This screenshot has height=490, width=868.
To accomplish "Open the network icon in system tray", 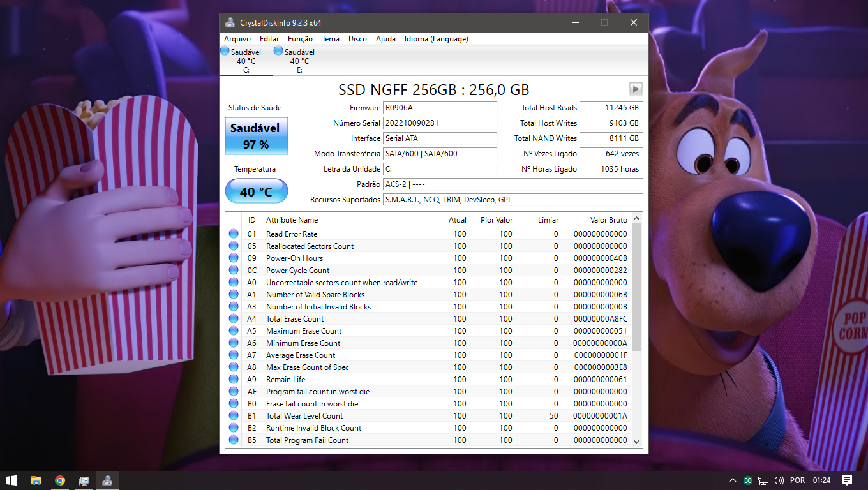I will pos(763,480).
